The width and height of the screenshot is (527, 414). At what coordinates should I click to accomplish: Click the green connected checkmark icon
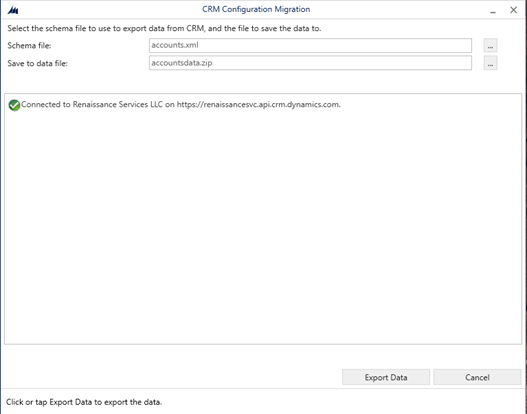coord(14,105)
